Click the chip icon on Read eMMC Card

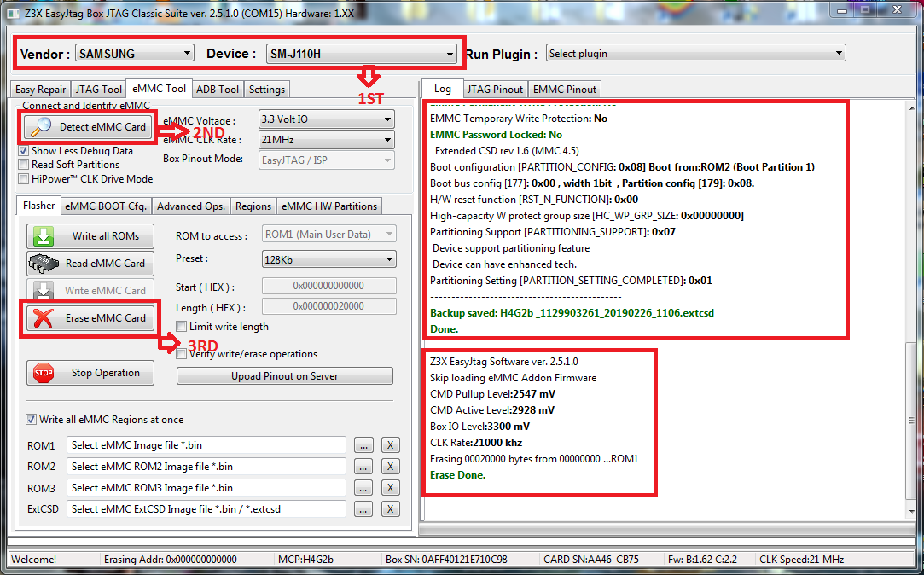click(x=44, y=264)
